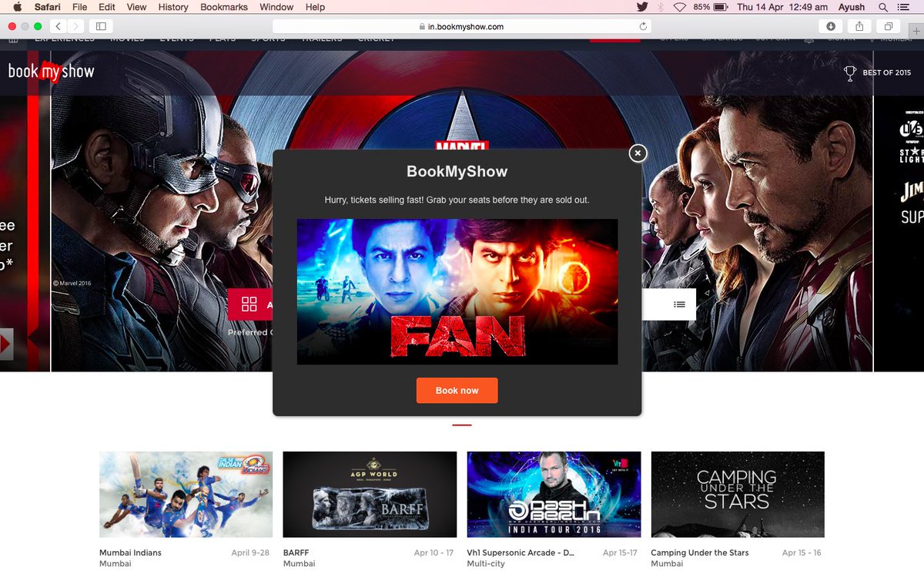Click the Camping Under the Stars title
The width and height of the screenshot is (924, 578).
(x=700, y=553)
